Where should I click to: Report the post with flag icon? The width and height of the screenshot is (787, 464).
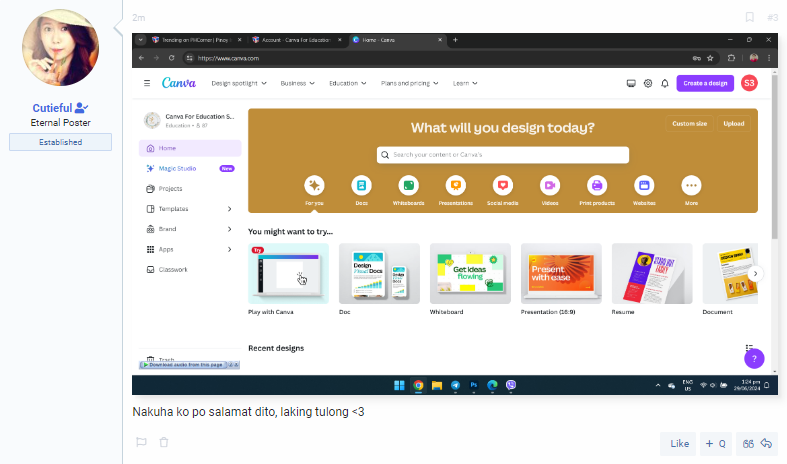click(142, 442)
